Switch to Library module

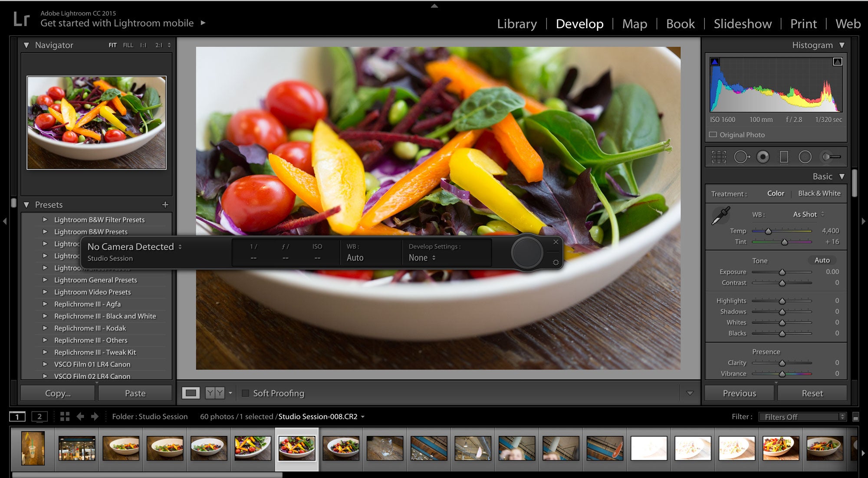517,24
